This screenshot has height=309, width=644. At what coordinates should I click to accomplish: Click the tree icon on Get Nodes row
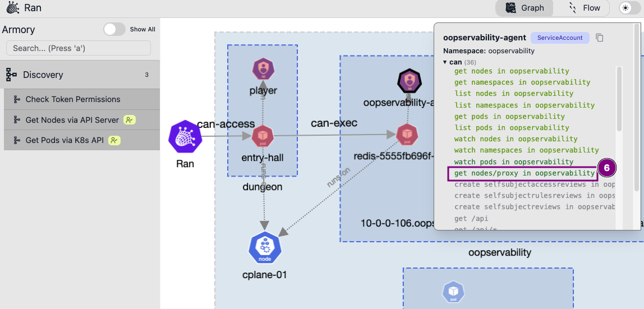17,120
